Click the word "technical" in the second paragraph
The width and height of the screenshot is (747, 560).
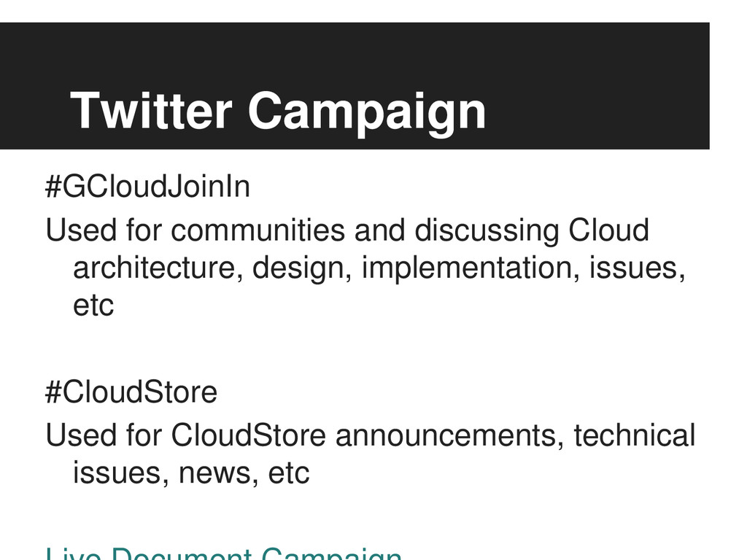coord(635,435)
